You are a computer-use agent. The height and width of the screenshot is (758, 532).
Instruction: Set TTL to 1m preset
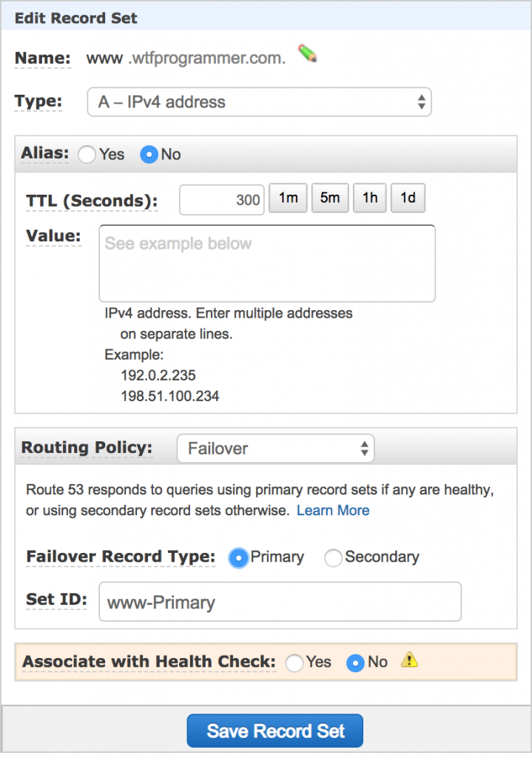288,198
